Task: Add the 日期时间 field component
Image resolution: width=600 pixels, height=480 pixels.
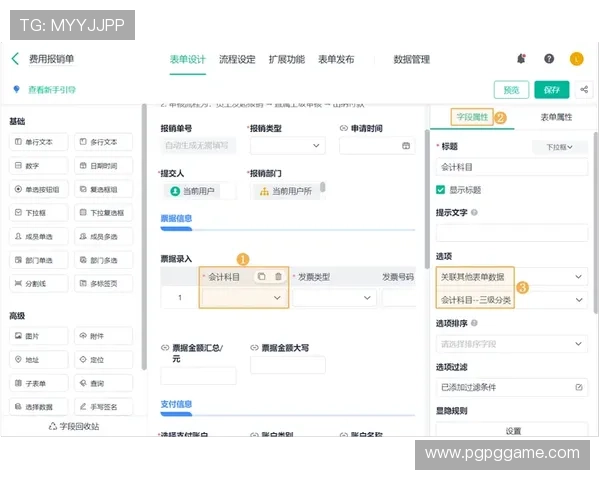Action: (x=103, y=166)
